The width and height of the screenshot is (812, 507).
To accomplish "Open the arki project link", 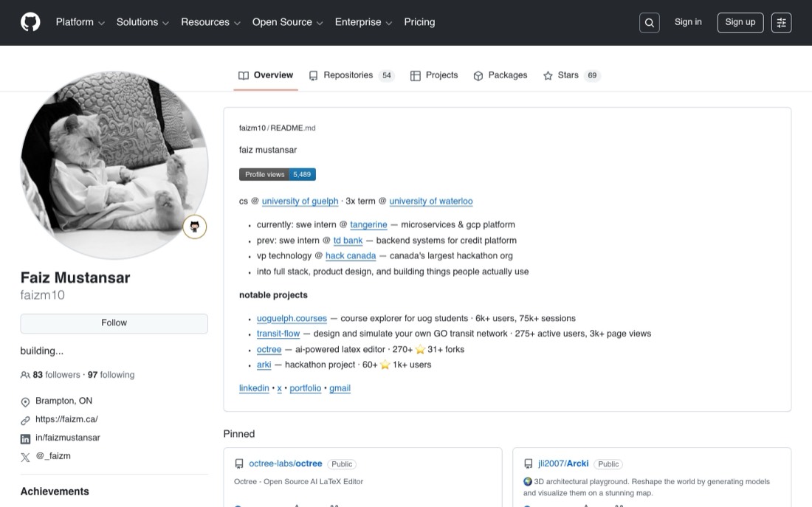I will 264,365.
